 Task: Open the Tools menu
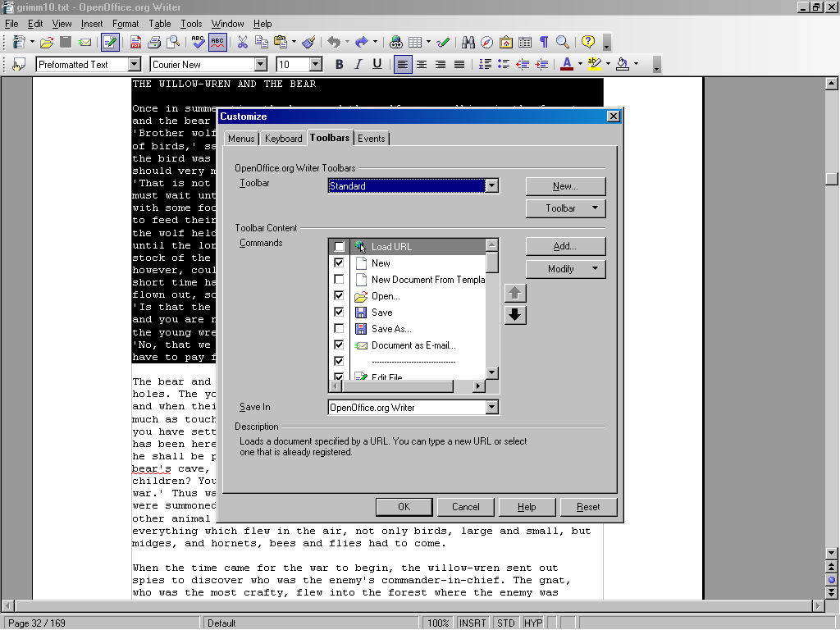(190, 24)
